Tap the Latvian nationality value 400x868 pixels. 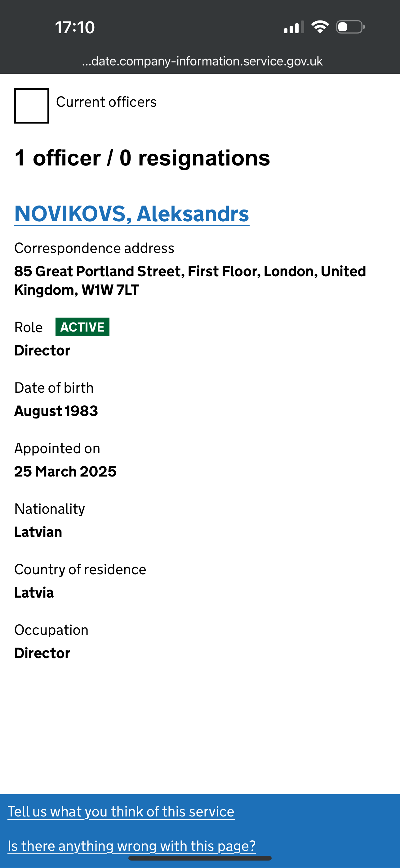38,532
